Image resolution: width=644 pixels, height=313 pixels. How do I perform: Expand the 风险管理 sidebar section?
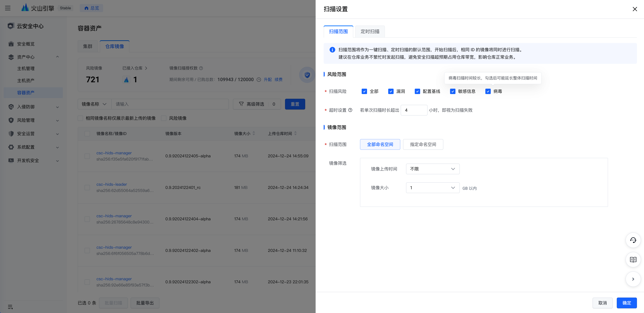point(57,121)
